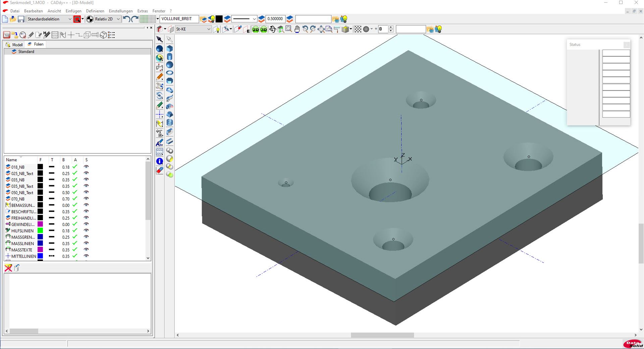The width and height of the screenshot is (644, 349).
Task: Select the black arrow selection tool
Action: point(160,39)
